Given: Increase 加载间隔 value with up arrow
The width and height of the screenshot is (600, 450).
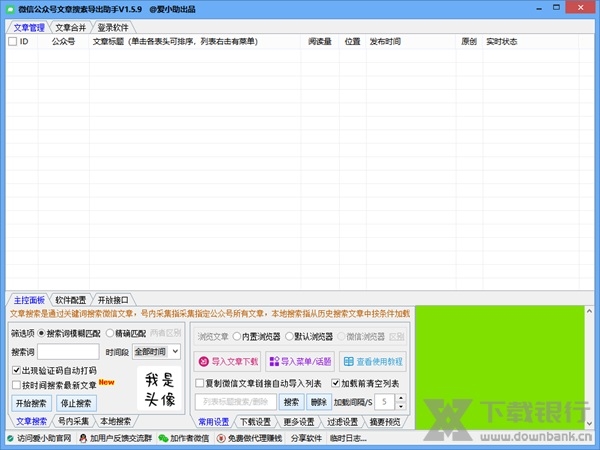Looking at the screenshot, I should pyautogui.click(x=401, y=398).
